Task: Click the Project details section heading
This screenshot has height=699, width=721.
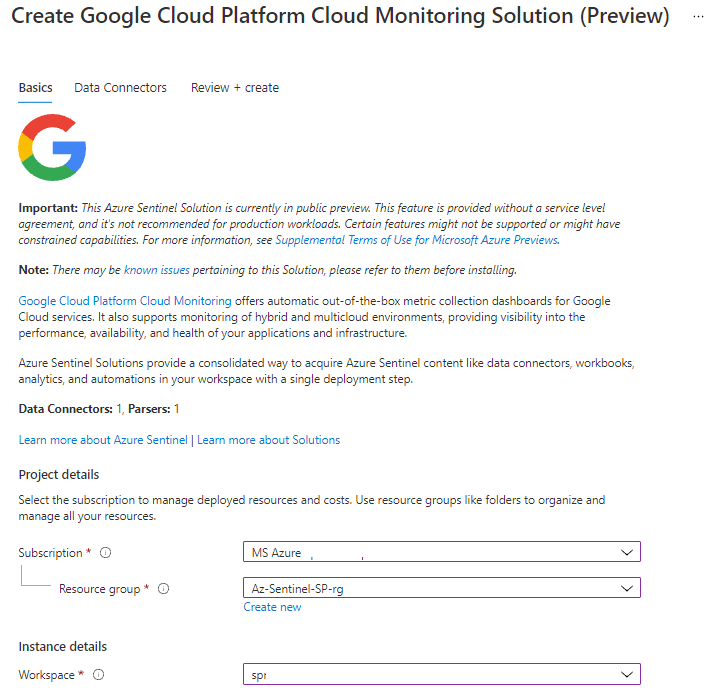Action: tap(59, 474)
